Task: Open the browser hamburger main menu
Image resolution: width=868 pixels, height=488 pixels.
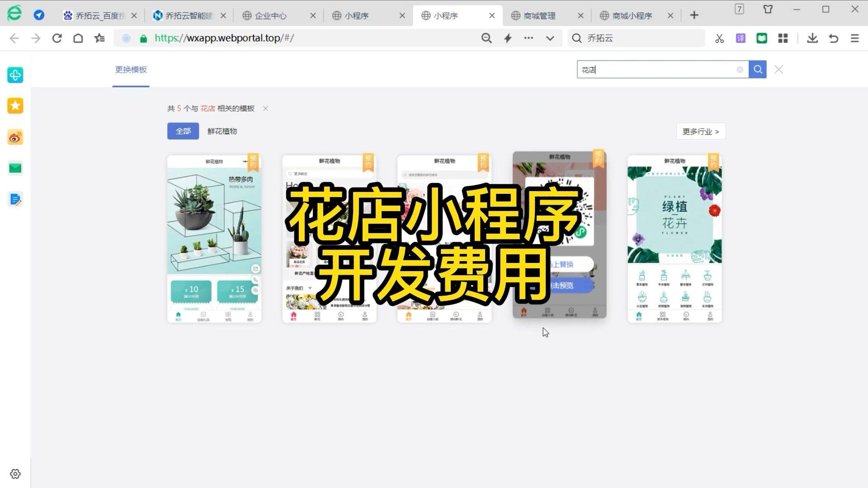Action: point(854,38)
